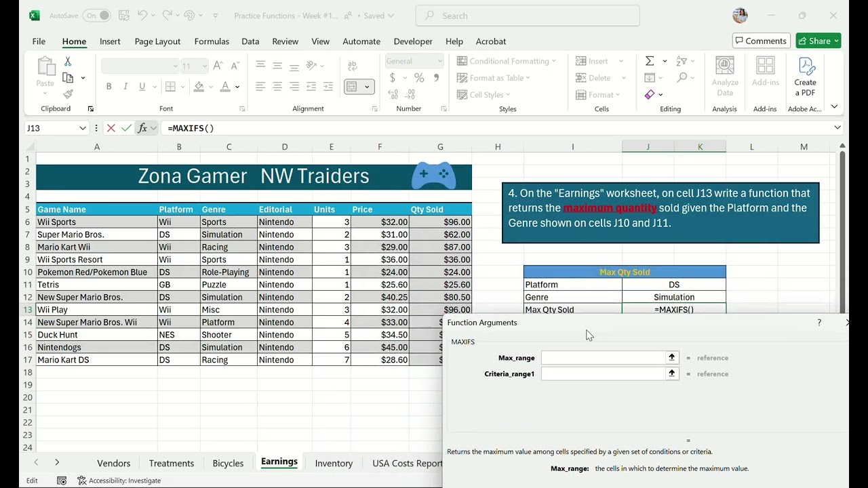Click the Clear eraser icon

[x=650, y=95]
